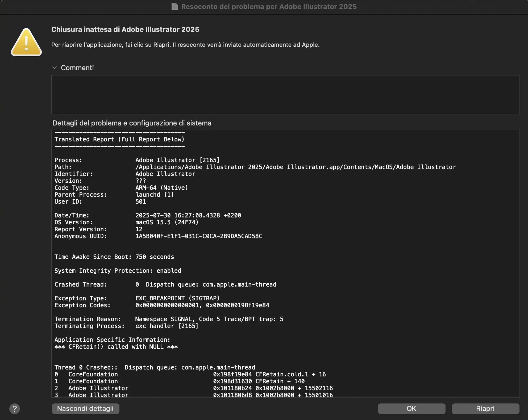528x420 pixels.
Task: Click the Date/Time '2025-07-30 16:27:08.4328 +0200' value
Action: point(188,215)
